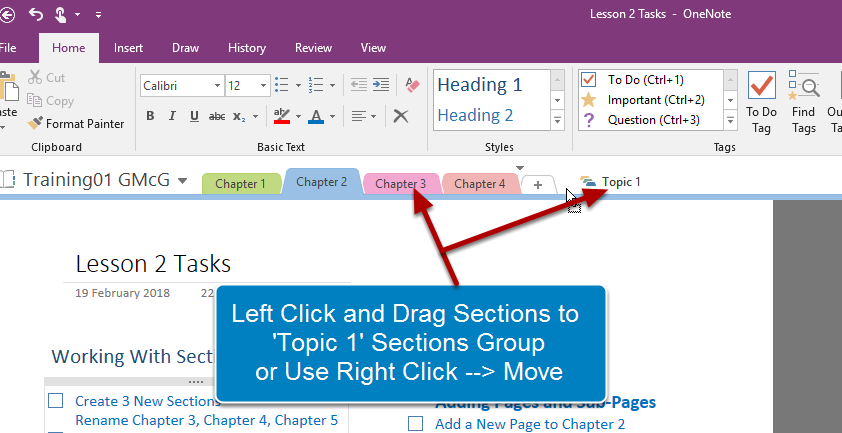The width and height of the screenshot is (842, 433).
Task: Open the paragraph alignment dropdown arrow
Action: coord(374,117)
